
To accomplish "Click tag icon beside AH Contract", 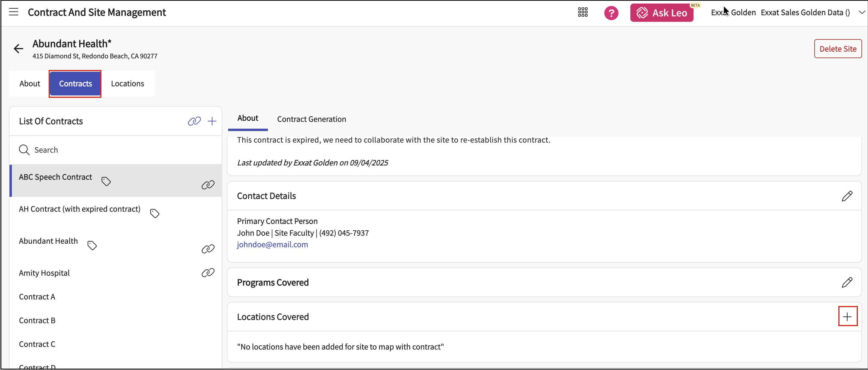I will [155, 213].
